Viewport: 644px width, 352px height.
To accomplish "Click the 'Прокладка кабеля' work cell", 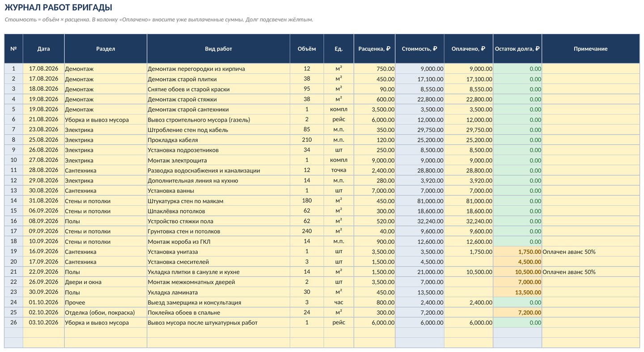I will pos(218,140).
